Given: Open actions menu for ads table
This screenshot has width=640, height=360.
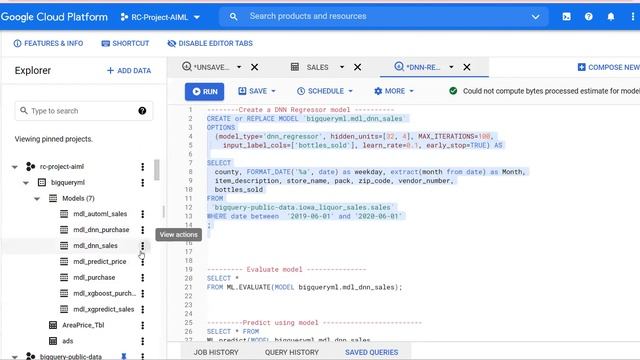Looking at the screenshot, I should (142, 341).
